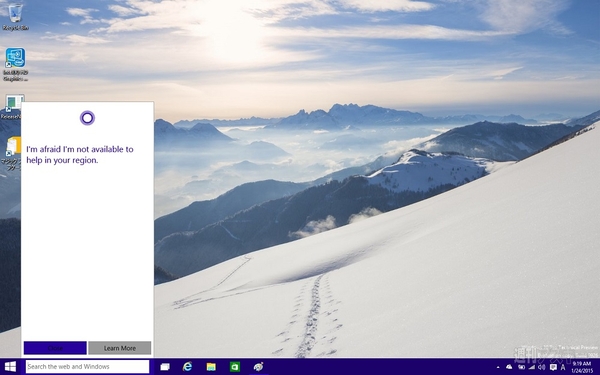
Task: Open the Intel HD Graphics desktop shortcut
Action: tap(15, 64)
